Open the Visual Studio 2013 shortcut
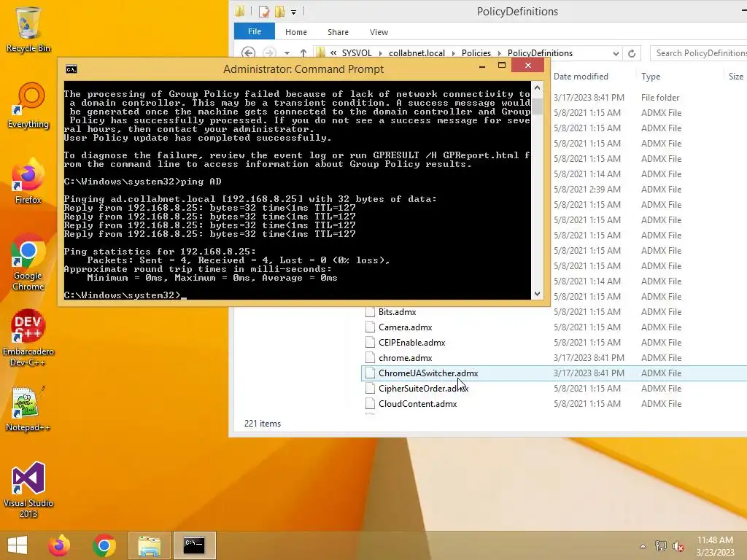The height and width of the screenshot is (560, 747). click(28, 490)
